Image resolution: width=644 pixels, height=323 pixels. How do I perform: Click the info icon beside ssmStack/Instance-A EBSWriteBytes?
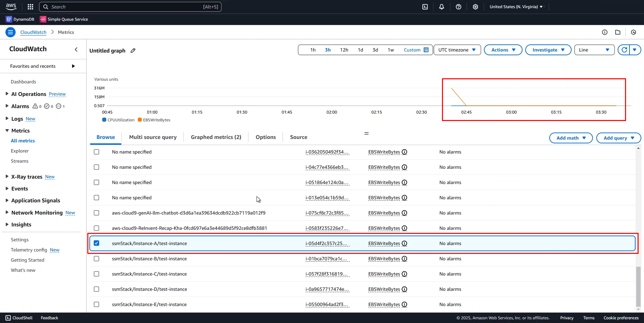(404, 243)
